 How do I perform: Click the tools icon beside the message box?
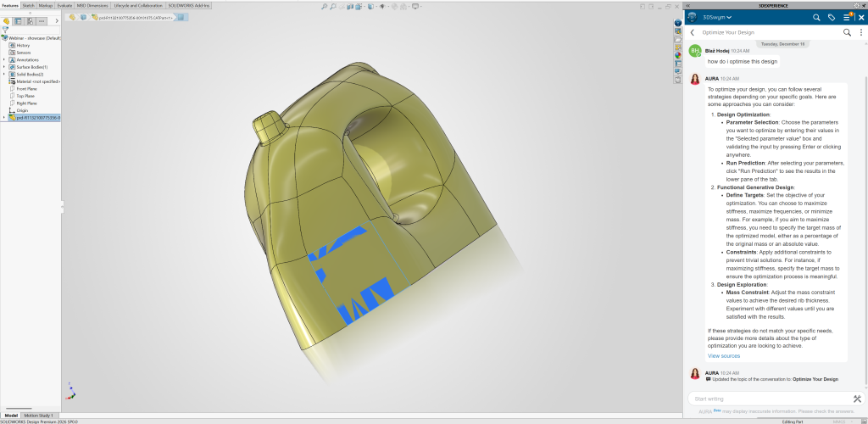point(857,399)
